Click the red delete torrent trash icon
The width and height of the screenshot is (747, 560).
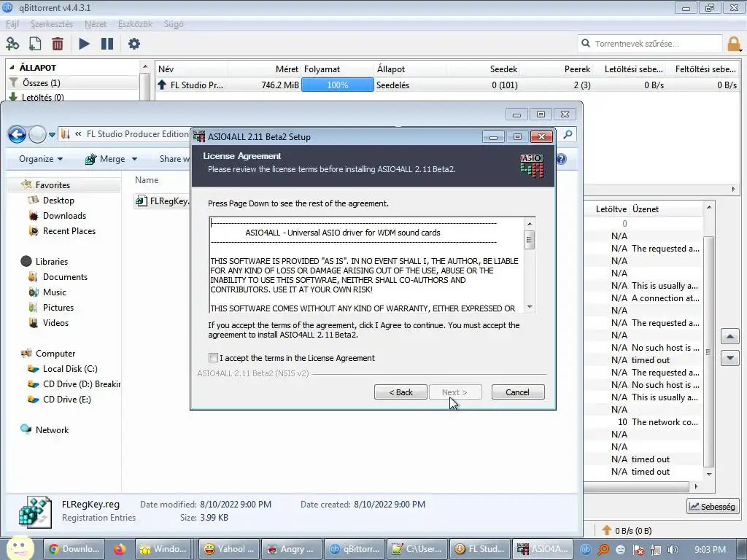(x=58, y=44)
